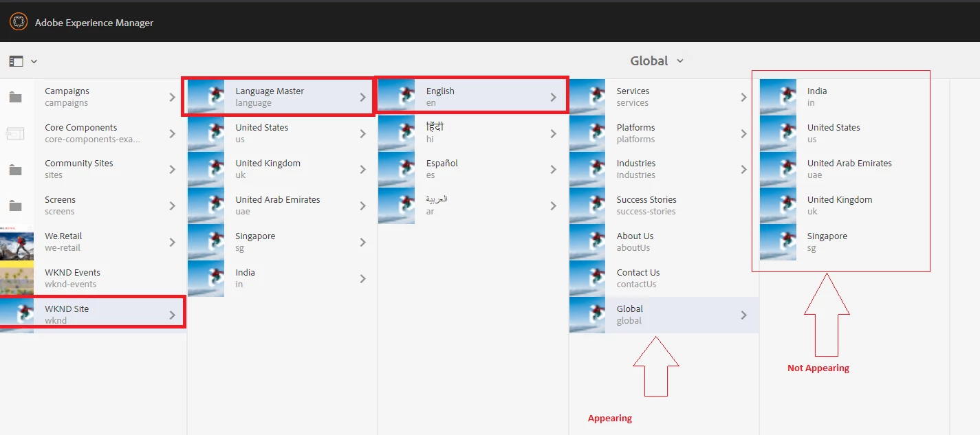Expand the We.Retail chevron
Screen dimensions: 980x435
[x=173, y=243]
